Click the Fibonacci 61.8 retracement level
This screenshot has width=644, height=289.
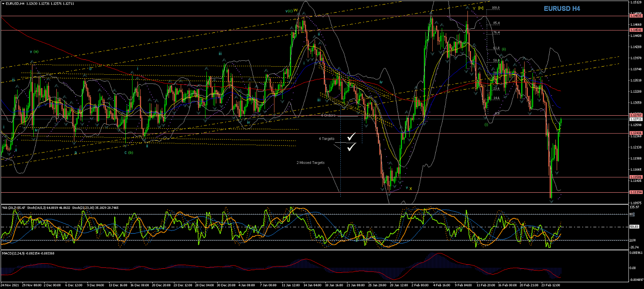pyautogui.click(x=496, y=48)
